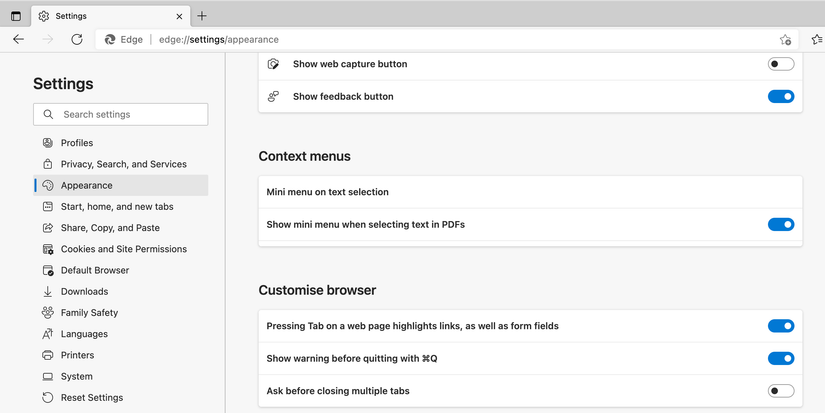Viewport: 825px width, 413px height.
Task: Click Mini menu on text selection row
Action: click(x=530, y=192)
